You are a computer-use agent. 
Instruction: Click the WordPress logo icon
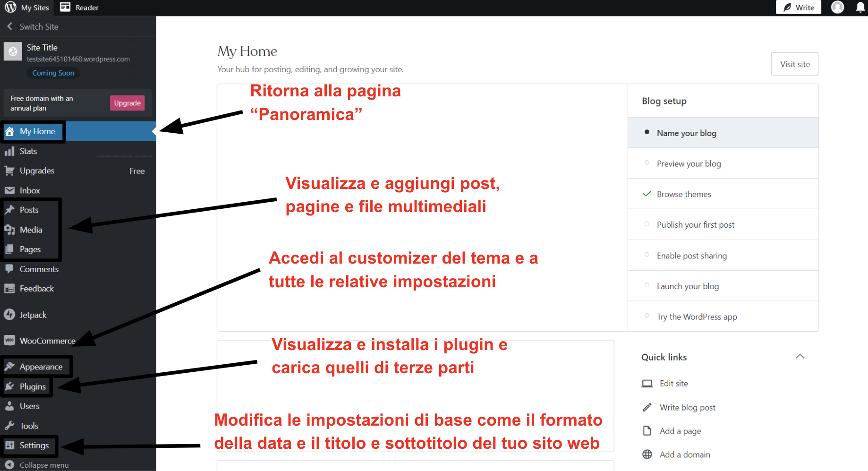click(x=10, y=8)
